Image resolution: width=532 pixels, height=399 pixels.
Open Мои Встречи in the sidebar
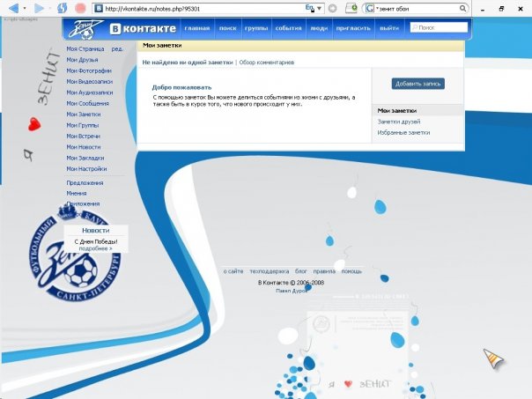(83, 136)
